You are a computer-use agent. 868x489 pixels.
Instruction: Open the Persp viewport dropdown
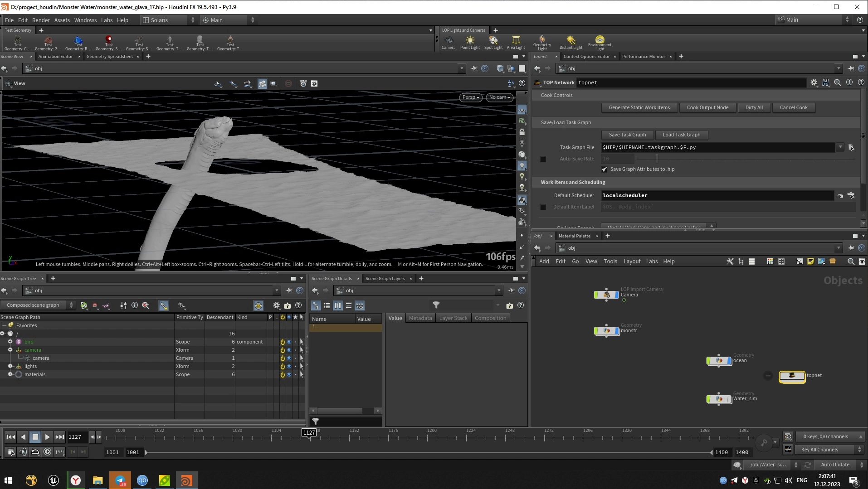point(470,97)
